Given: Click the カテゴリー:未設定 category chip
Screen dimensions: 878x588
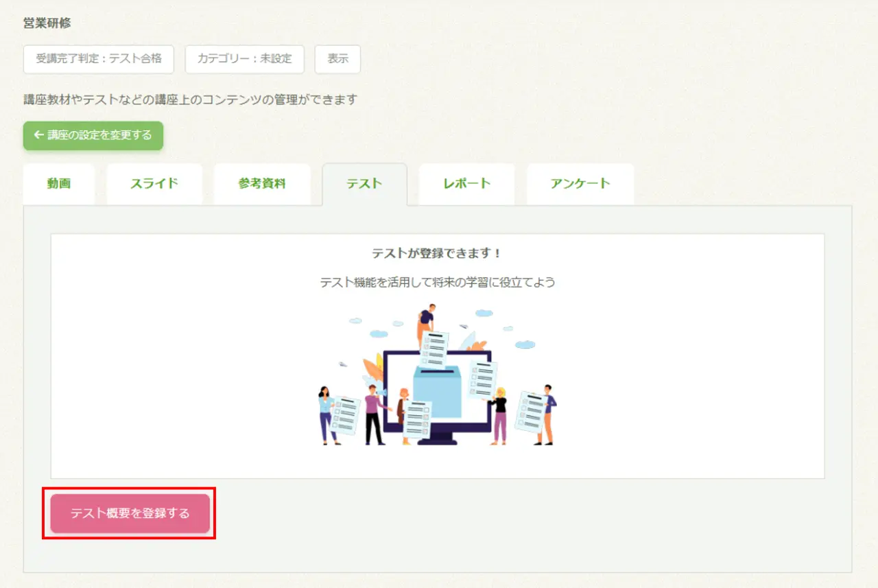Looking at the screenshot, I should (244, 60).
